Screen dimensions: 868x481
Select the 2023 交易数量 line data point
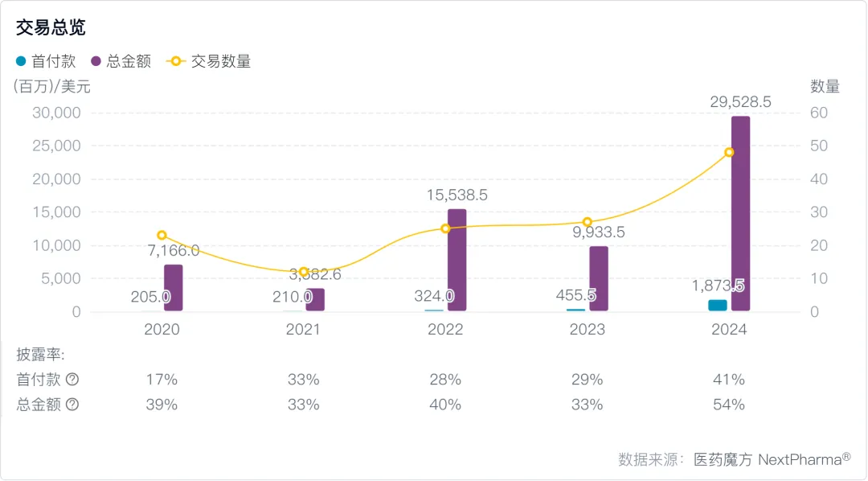pos(588,222)
